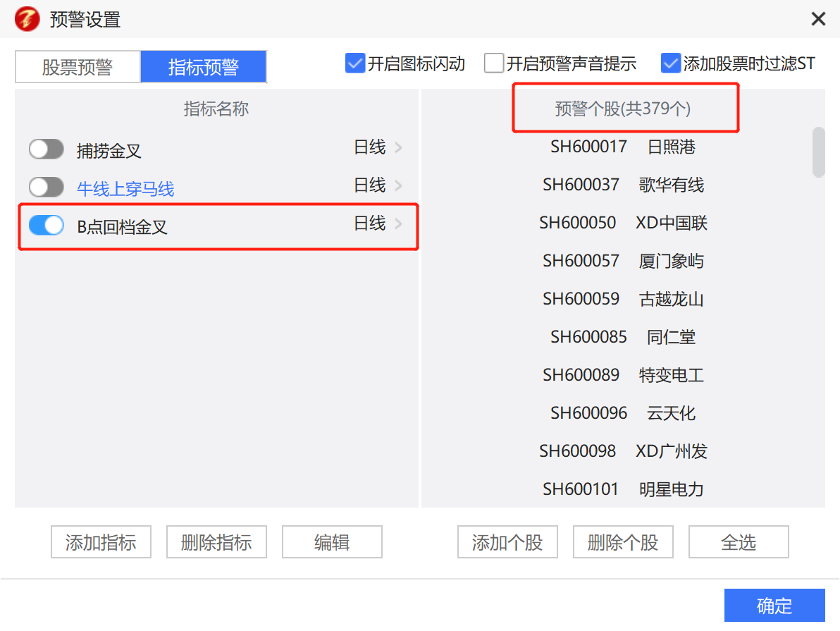The width and height of the screenshot is (840, 631).
Task: Select stock row SH600037 歌华有线
Action: 623,185
